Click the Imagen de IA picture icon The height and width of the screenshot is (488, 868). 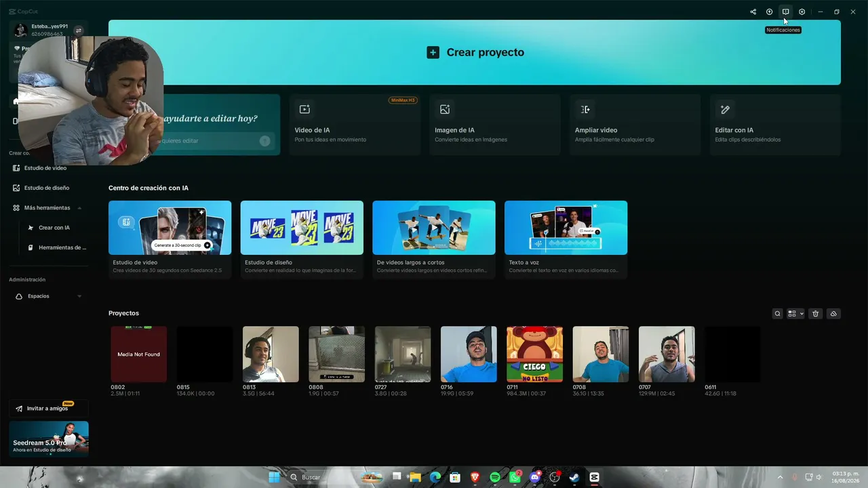point(445,109)
